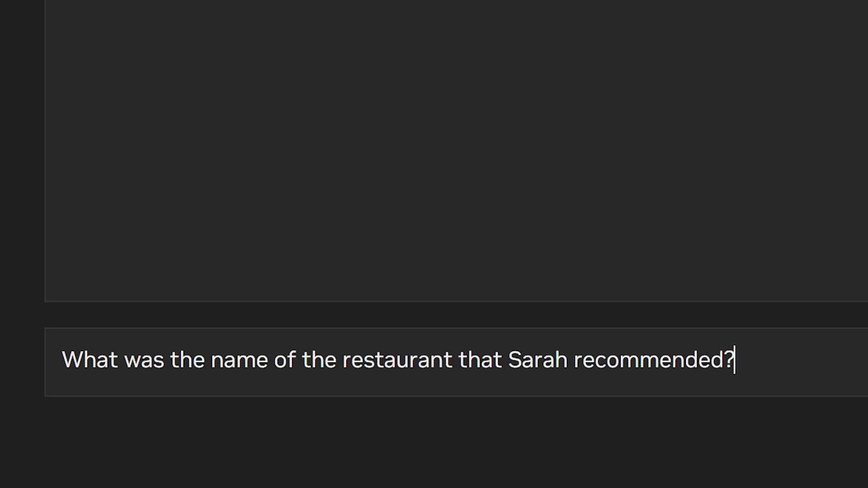Click the word "of" in the input
The height and width of the screenshot is (488, 868).
[285, 360]
